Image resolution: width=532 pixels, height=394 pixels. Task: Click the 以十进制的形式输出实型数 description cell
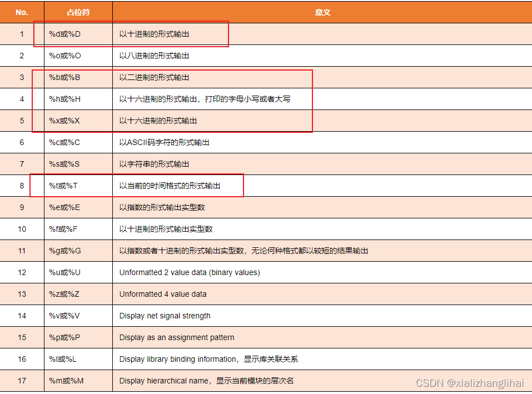[164, 229]
